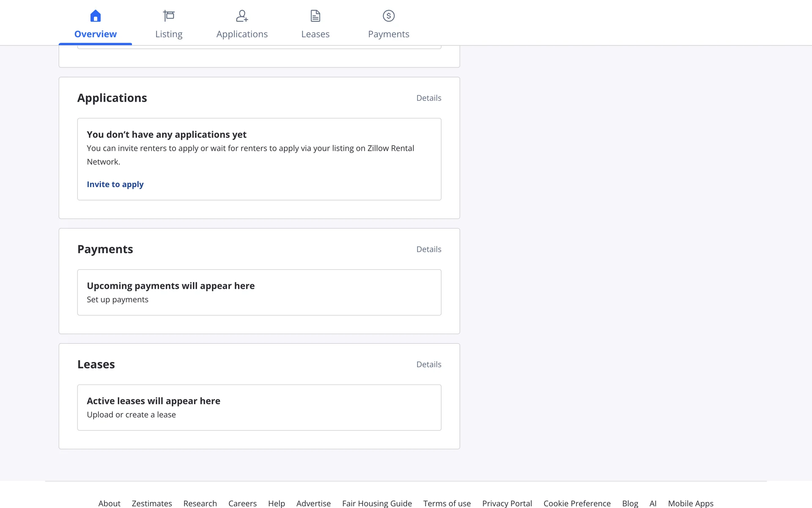
Task: Open Zestimates footer link
Action: [x=152, y=503]
